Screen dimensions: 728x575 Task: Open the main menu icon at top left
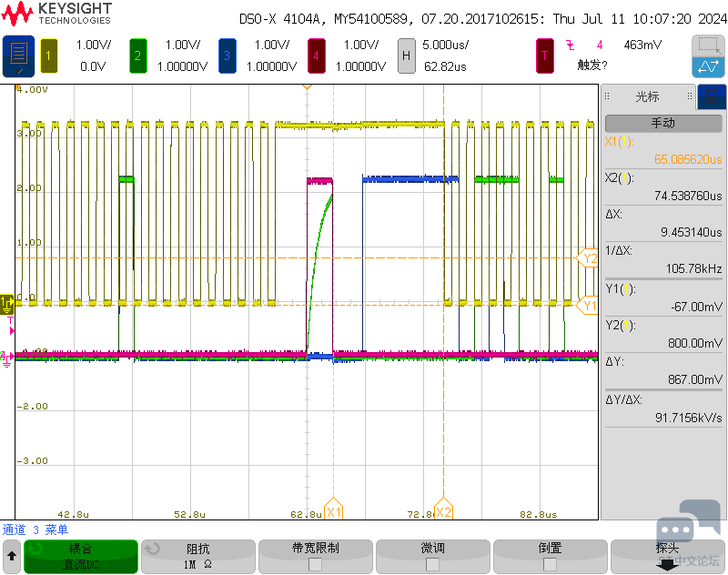pos(18,56)
